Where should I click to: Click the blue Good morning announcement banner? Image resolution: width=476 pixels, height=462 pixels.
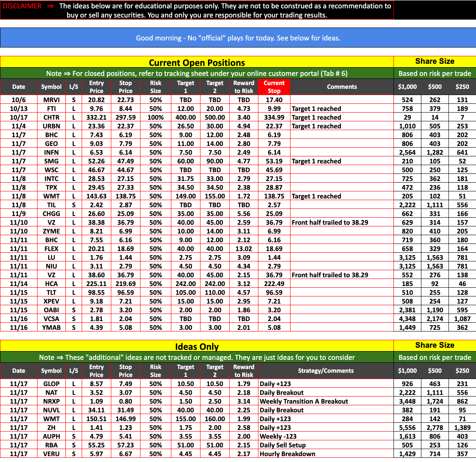tap(238, 38)
